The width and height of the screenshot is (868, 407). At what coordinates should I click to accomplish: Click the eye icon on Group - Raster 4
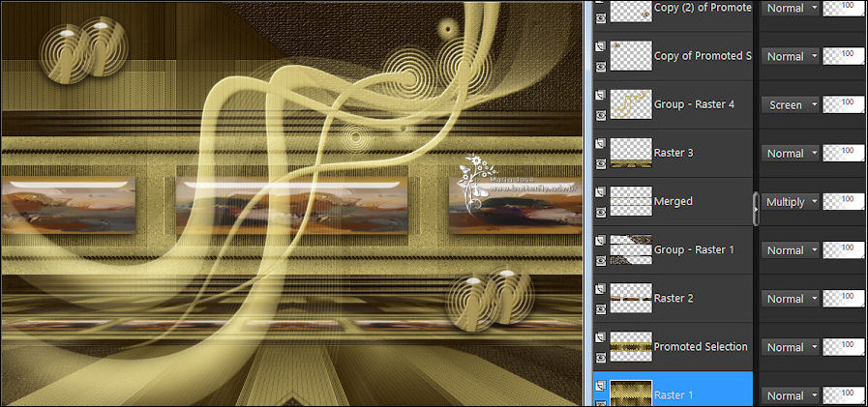[600, 115]
